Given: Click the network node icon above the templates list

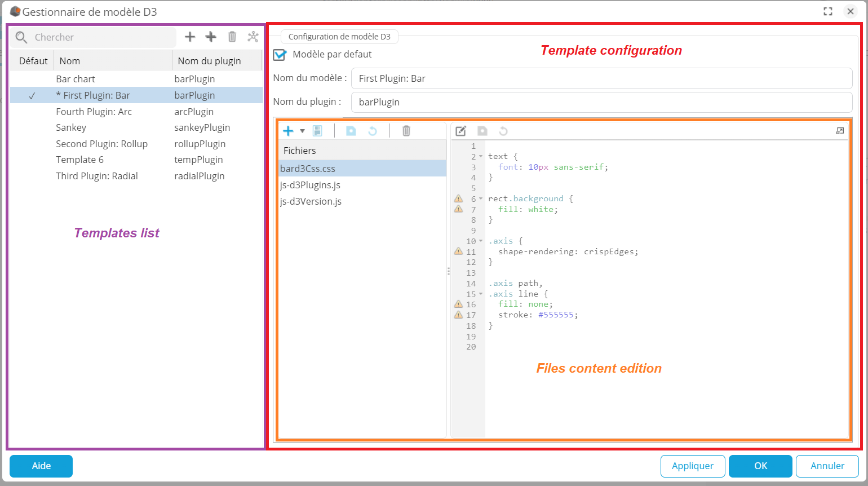Looking at the screenshot, I should [253, 37].
